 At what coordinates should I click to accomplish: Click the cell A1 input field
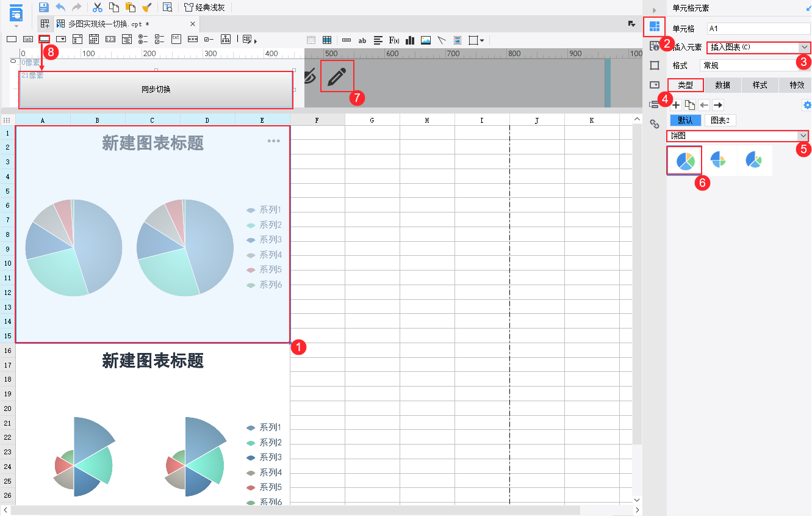(758, 28)
